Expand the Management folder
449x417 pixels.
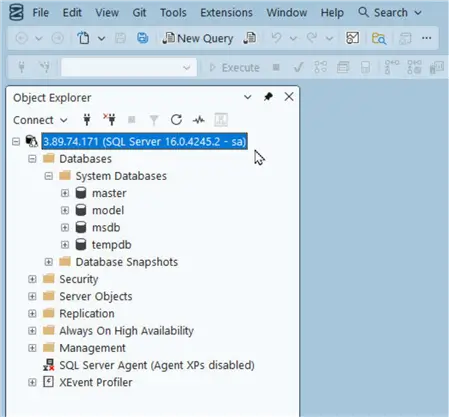(32, 348)
